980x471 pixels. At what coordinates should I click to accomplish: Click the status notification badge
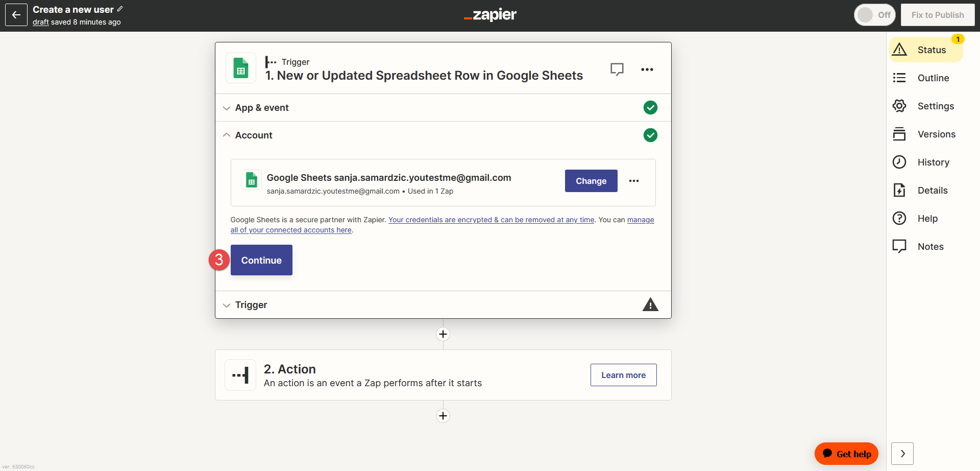[958, 39]
